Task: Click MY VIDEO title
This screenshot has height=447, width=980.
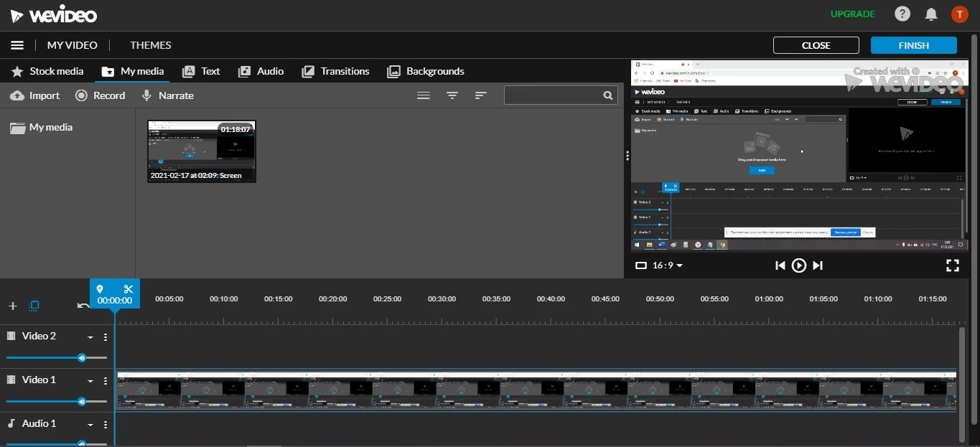Action: tap(72, 45)
